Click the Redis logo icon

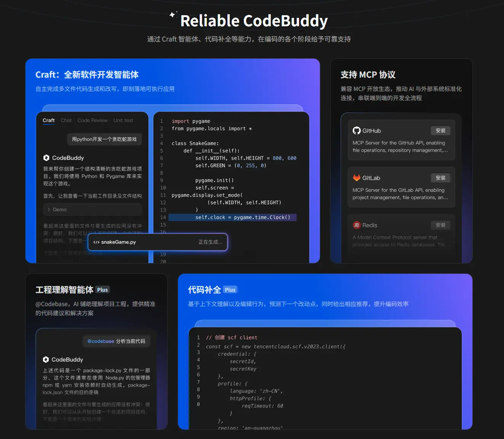(x=356, y=225)
